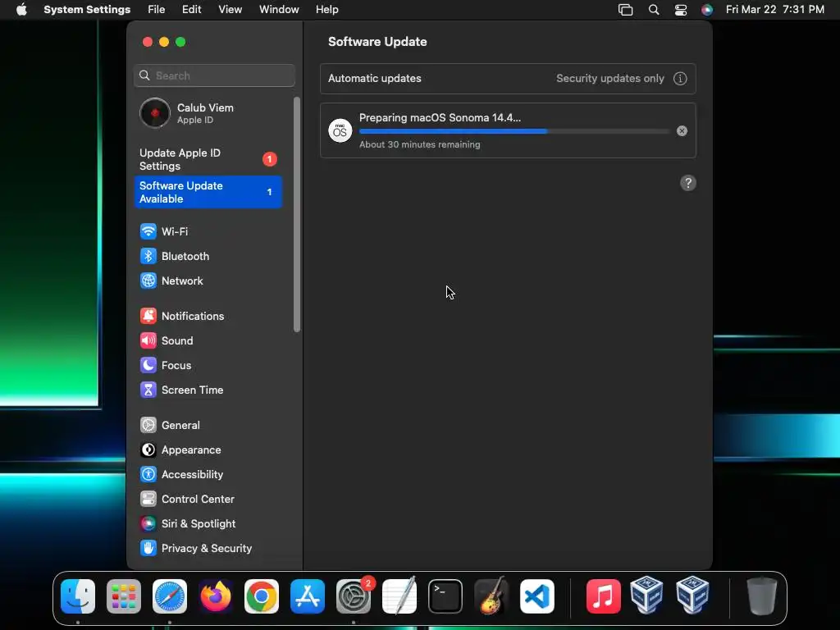Launch Firefox from the Dock
The width and height of the screenshot is (840, 630).
216,596
